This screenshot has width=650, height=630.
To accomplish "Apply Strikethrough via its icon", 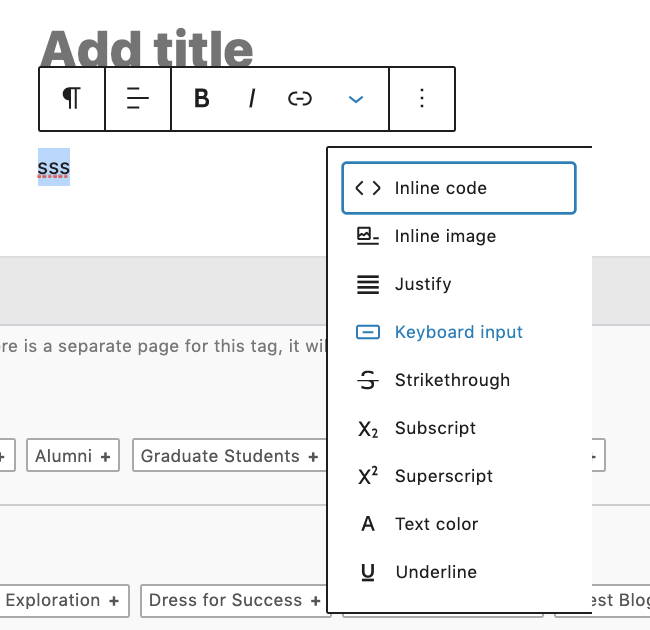I will click(x=368, y=380).
